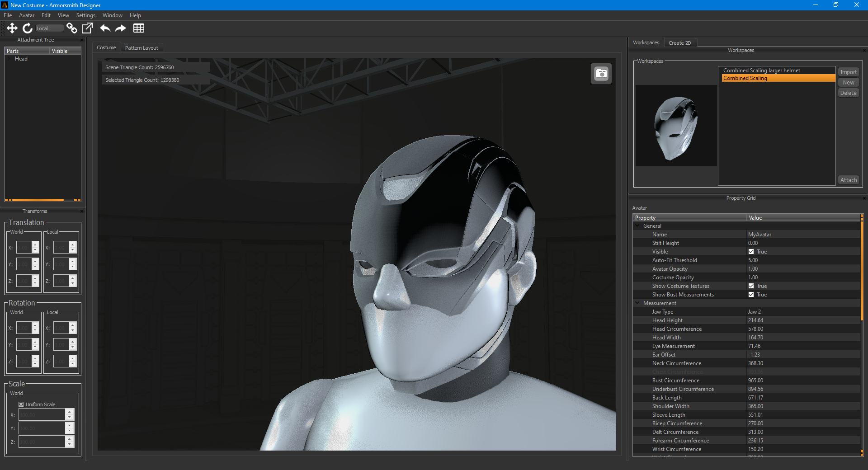Click the helmet workspace preview thumbnail

(x=676, y=126)
